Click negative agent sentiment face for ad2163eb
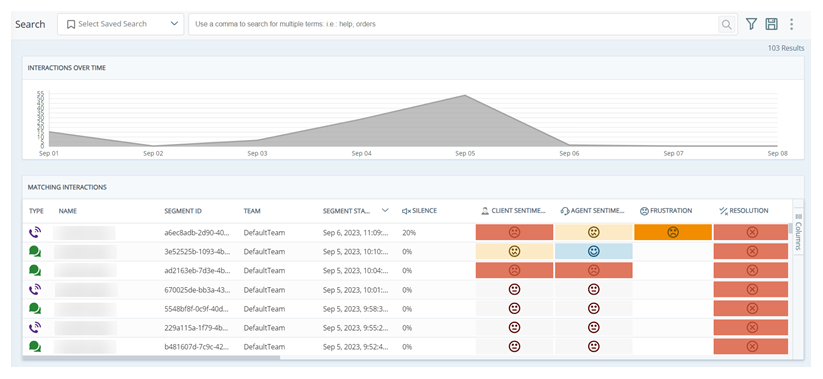The width and height of the screenshot is (823, 379). click(594, 270)
